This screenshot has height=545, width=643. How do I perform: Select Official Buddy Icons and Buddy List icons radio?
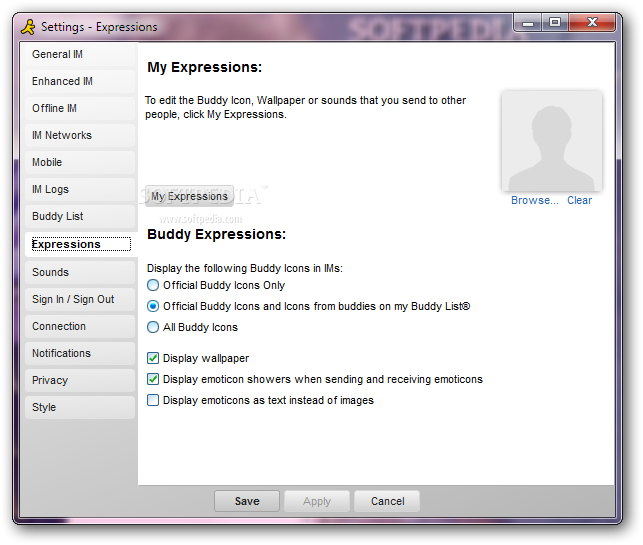(x=153, y=306)
